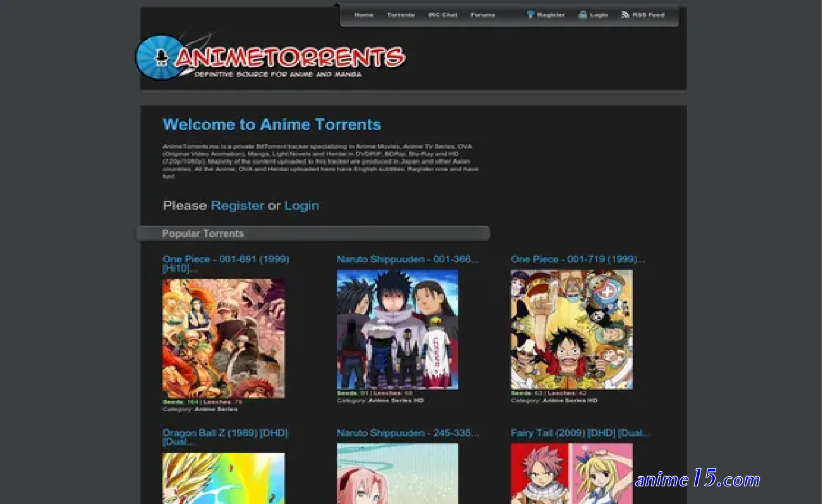
Task: Click Anime Series HD category under One Piece 001-719
Action: click(x=570, y=400)
